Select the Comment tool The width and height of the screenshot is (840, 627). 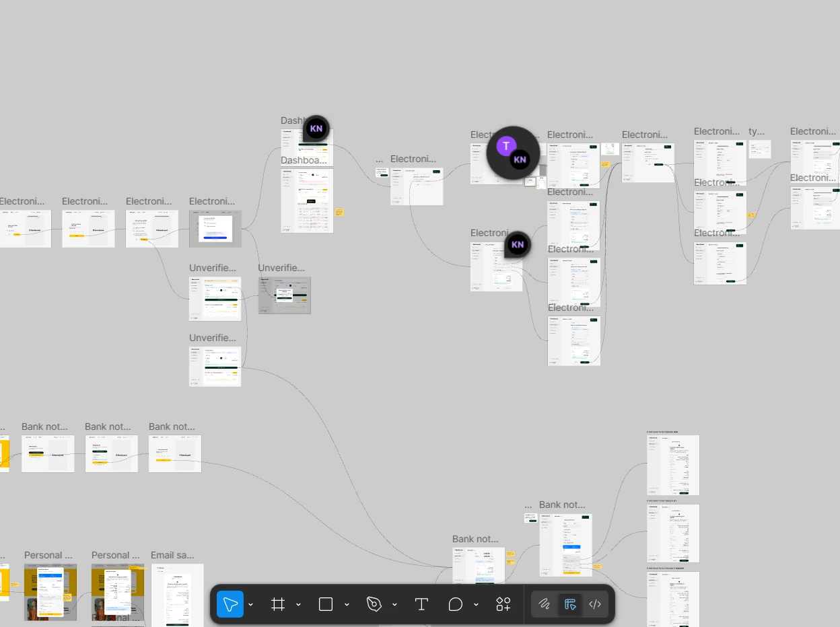click(x=456, y=604)
